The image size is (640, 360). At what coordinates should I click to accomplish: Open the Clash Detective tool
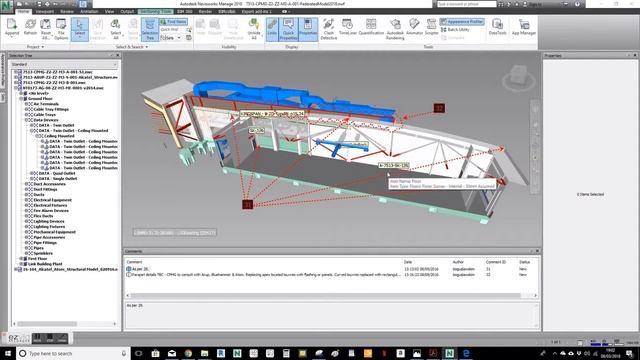point(329,29)
